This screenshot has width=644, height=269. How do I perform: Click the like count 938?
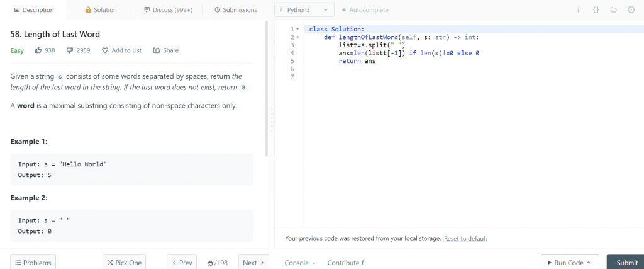pyautogui.click(x=50, y=50)
